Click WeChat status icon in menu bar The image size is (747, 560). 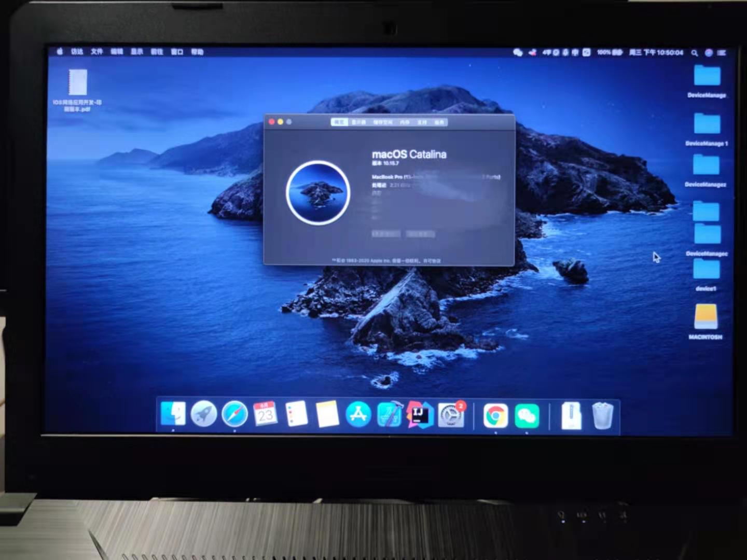(518, 52)
